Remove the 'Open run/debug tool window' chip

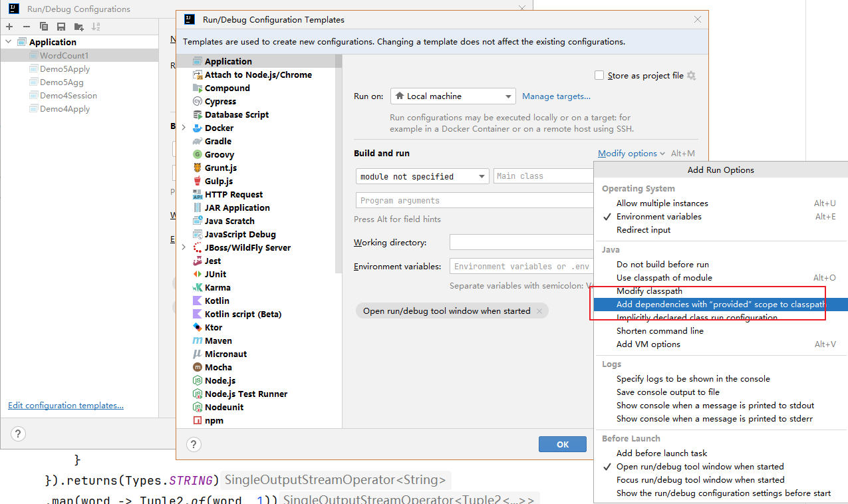pyautogui.click(x=539, y=311)
